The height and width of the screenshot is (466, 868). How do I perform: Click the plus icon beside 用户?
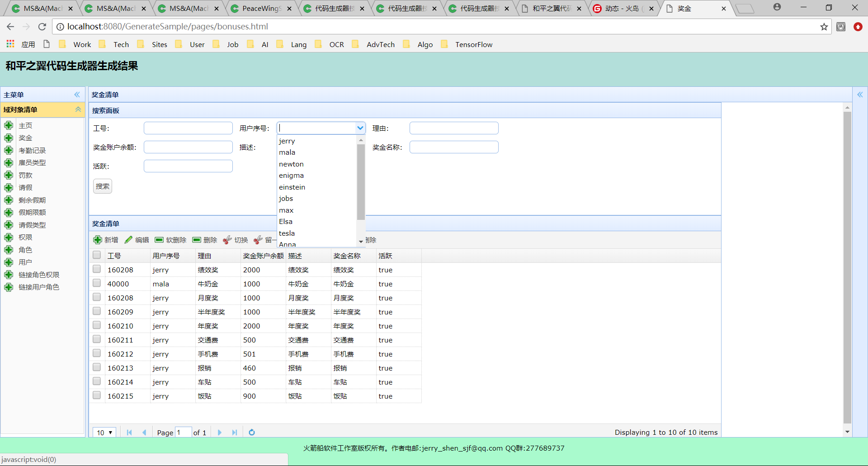pyautogui.click(x=9, y=262)
